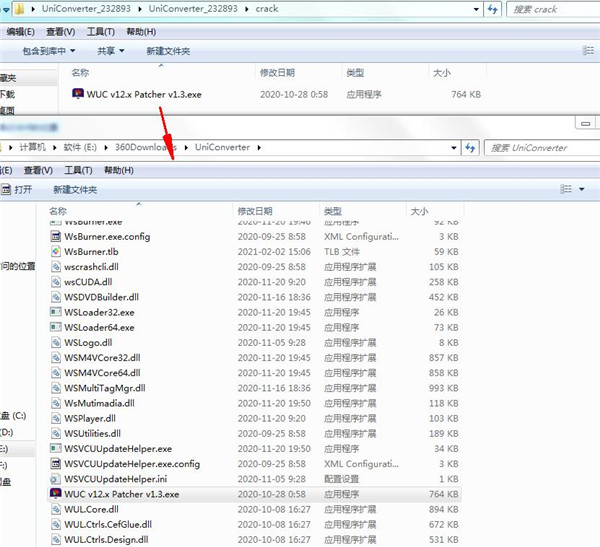This screenshot has height=547, width=600.
Task: Click the WSLoader64.exe file icon
Action: (56, 327)
